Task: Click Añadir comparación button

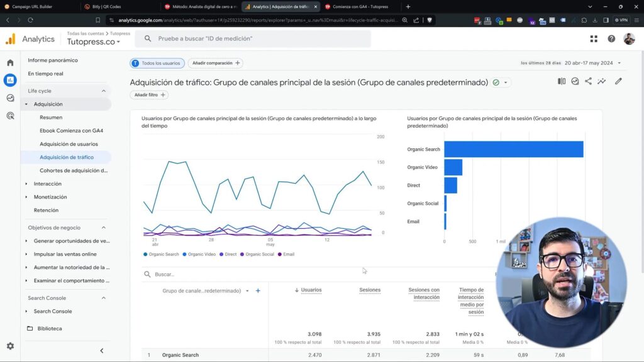Action: pyautogui.click(x=216, y=63)
